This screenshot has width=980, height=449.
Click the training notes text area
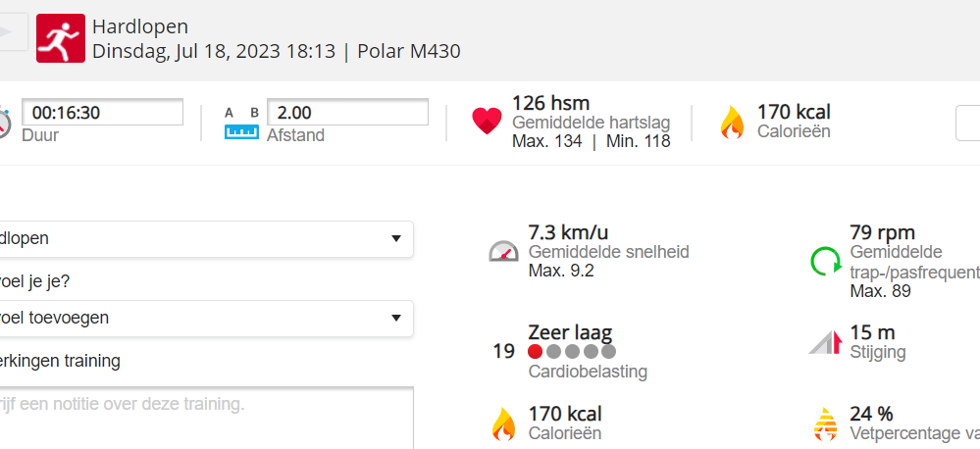206,417
